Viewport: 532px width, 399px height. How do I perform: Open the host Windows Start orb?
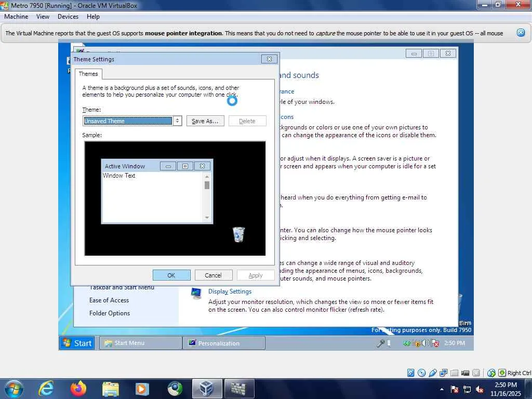(14, 389)
